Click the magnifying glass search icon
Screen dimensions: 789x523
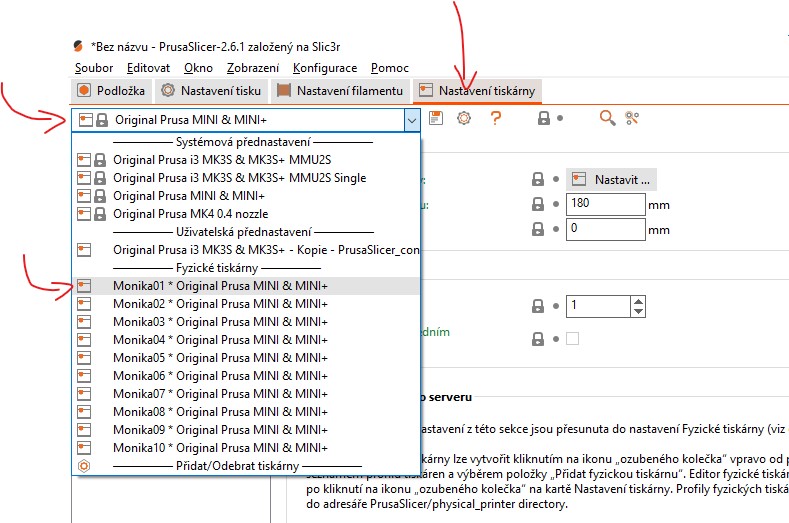pos(607,118)
